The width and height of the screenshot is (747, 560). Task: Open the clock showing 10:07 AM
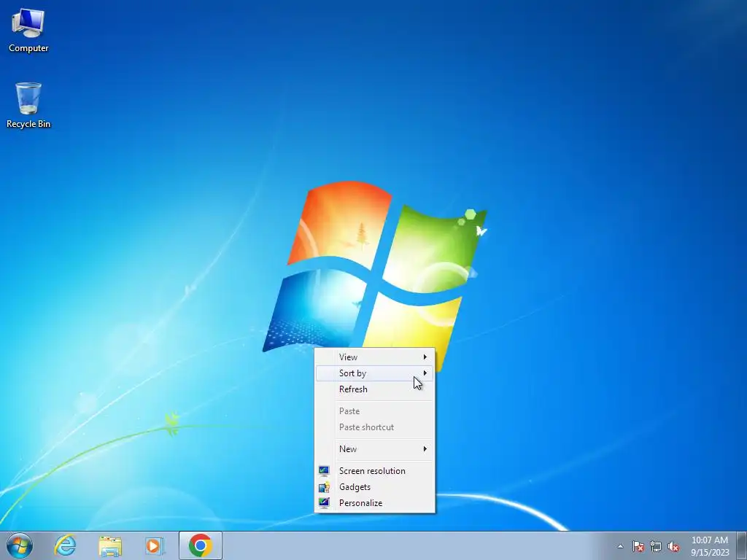(x=709, y=540)
